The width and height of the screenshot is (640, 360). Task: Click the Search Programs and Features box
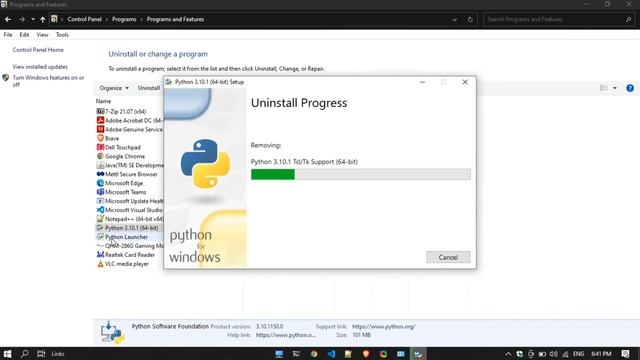(x=558, y=19)
